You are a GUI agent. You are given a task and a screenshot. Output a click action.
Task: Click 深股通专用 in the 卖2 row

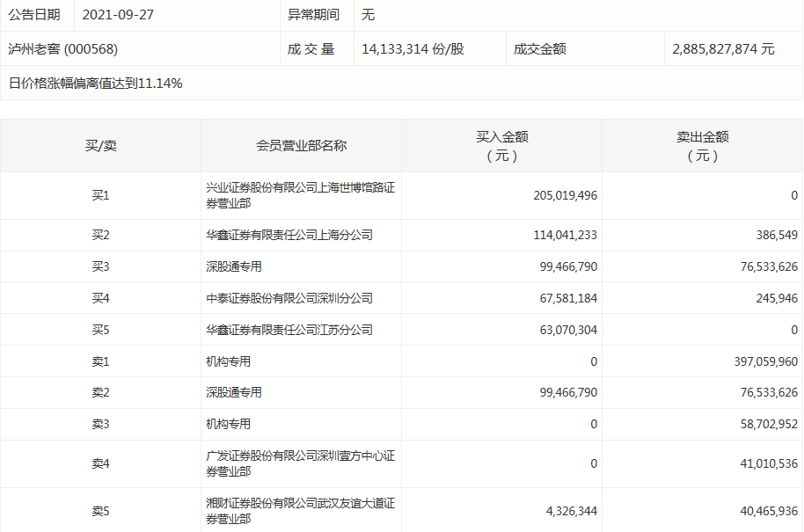click(234, 392)
